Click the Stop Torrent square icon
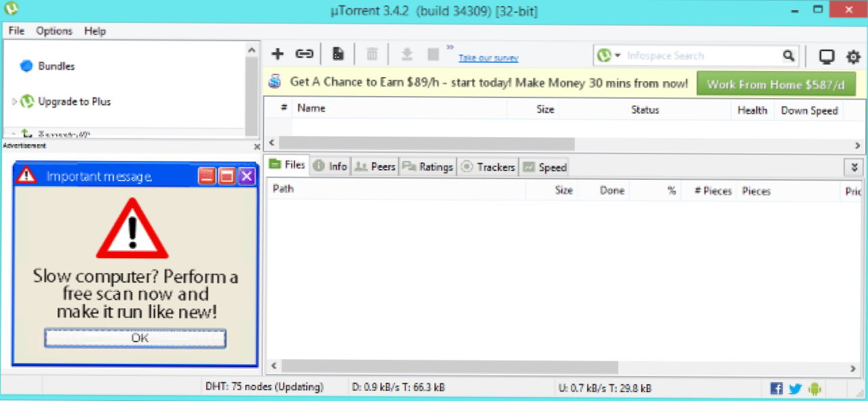This screenshot has height=401, width=868. pos(433,54)
